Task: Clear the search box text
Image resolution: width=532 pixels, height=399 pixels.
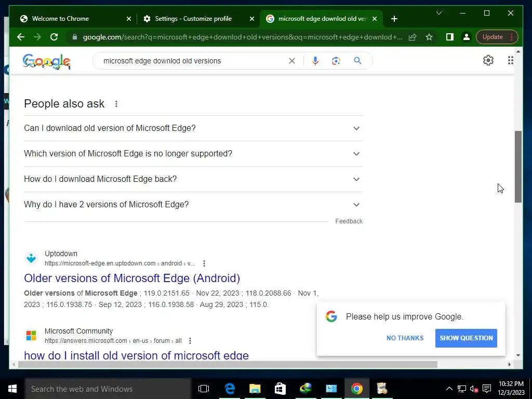Action: coord(292,61)
